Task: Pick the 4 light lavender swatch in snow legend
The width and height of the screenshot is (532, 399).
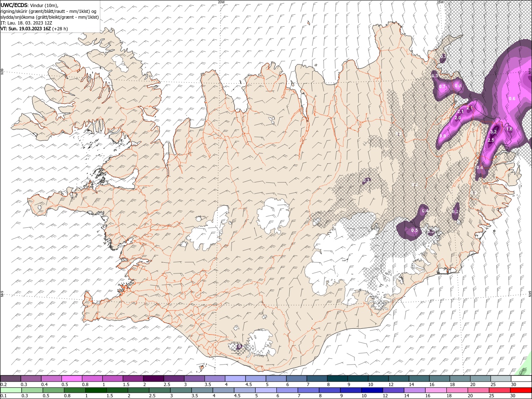Action: click(x=235, y=379)
